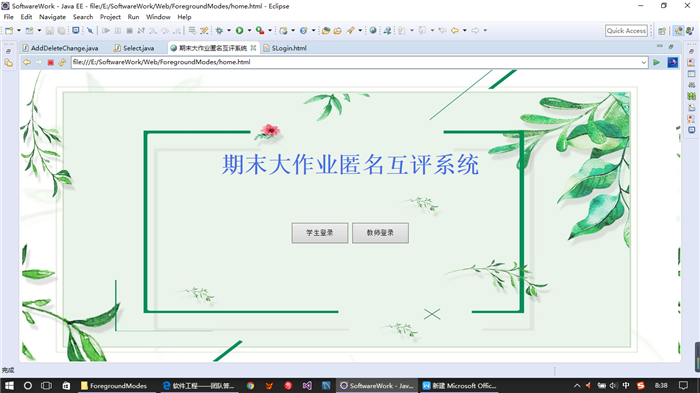This screenshot has width=700, height=393.
Task: Click the 教师登录 button
Action: tap(380, 233)
